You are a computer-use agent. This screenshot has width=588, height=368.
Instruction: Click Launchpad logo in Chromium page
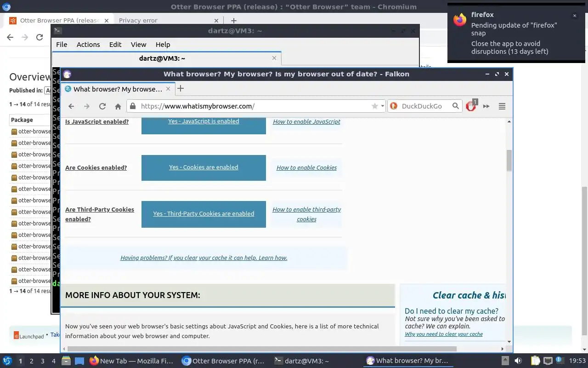point(28,336)
